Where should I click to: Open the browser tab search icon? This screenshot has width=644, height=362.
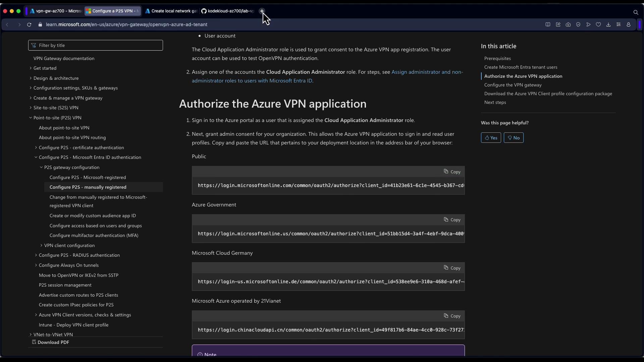pos(636,12)
